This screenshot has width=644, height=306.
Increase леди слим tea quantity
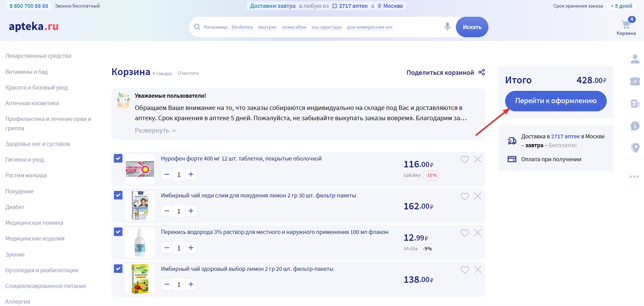(191, 211)
